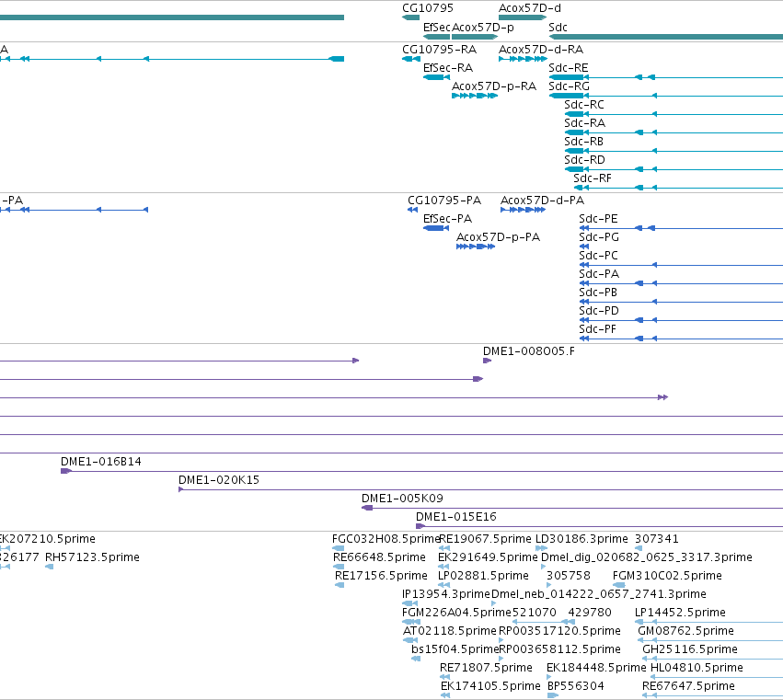Click the Sdc-PG protein label
Viewport: 783px width, 700px height.
599,237
